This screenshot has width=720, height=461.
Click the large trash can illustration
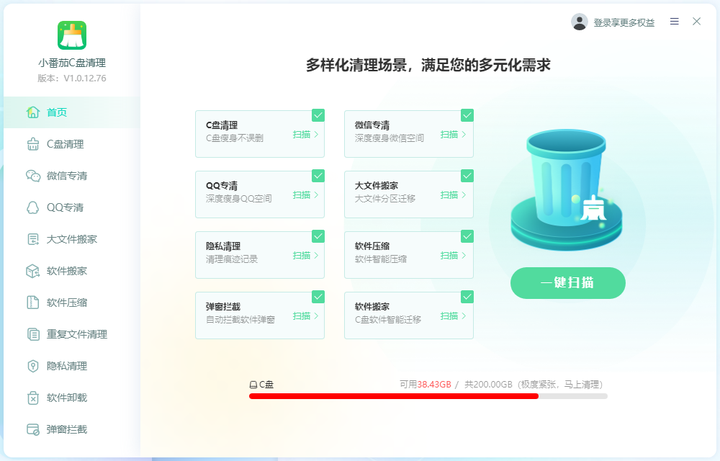click(x=567, y=190)
